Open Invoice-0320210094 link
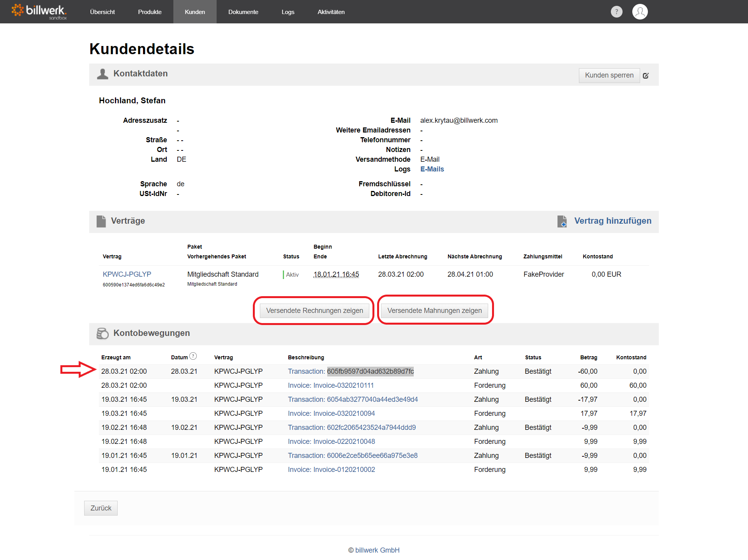This screenshot has height=560, width=748. click(x=331, y=413)
